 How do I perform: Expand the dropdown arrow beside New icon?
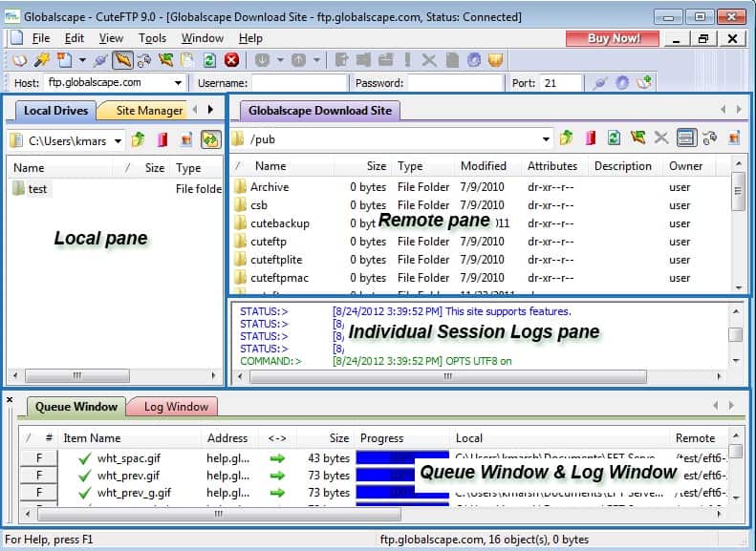point(82,60)
